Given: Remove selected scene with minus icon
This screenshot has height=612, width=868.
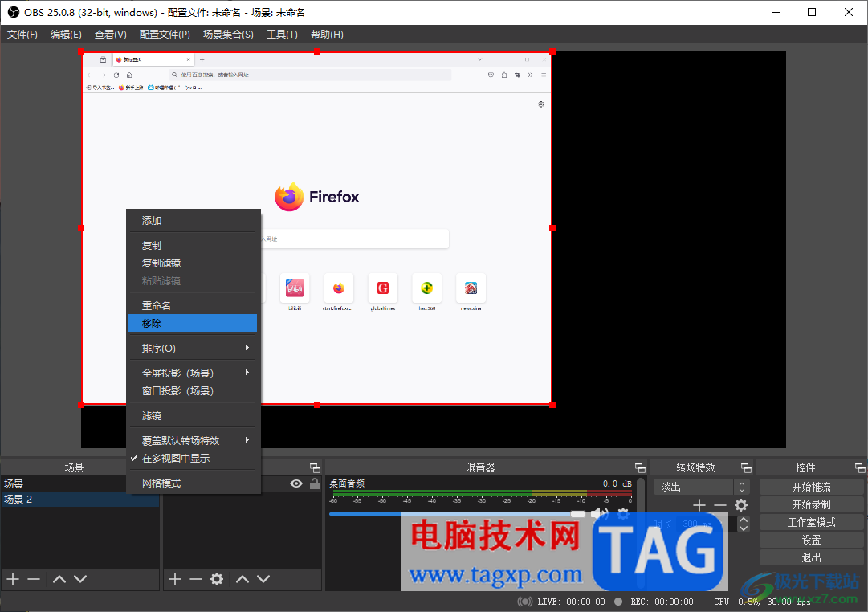Looking at the screenshot, I should tap(34, 579).
